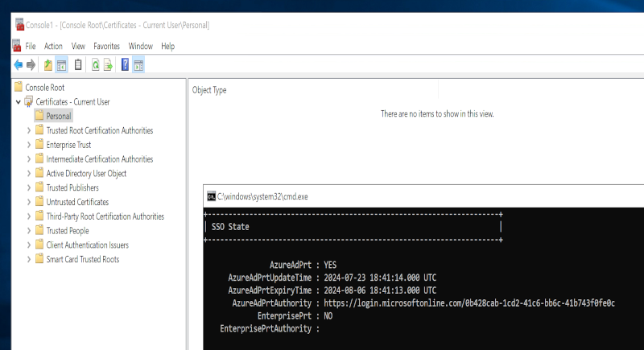The height and width of the screenshot is (350, 644).
Task: Click the clipboard Paste toolbar icon
Action: coord(78,65)
